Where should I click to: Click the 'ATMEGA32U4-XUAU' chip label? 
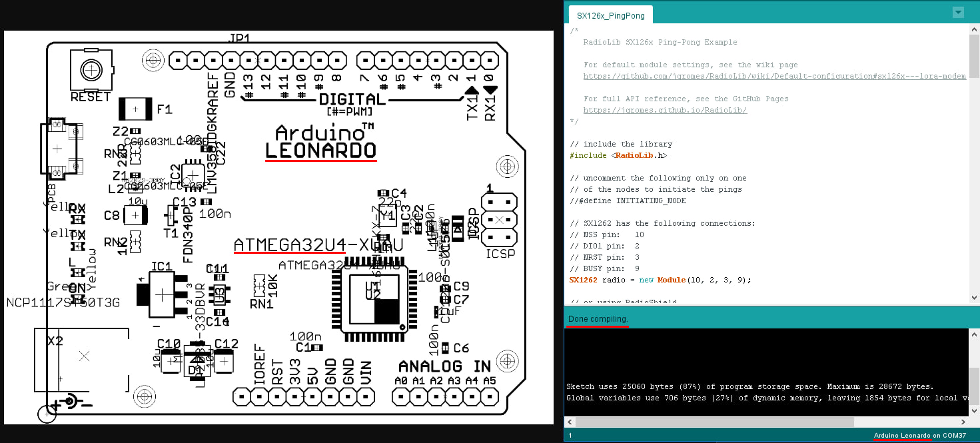[x=318, y=245]
